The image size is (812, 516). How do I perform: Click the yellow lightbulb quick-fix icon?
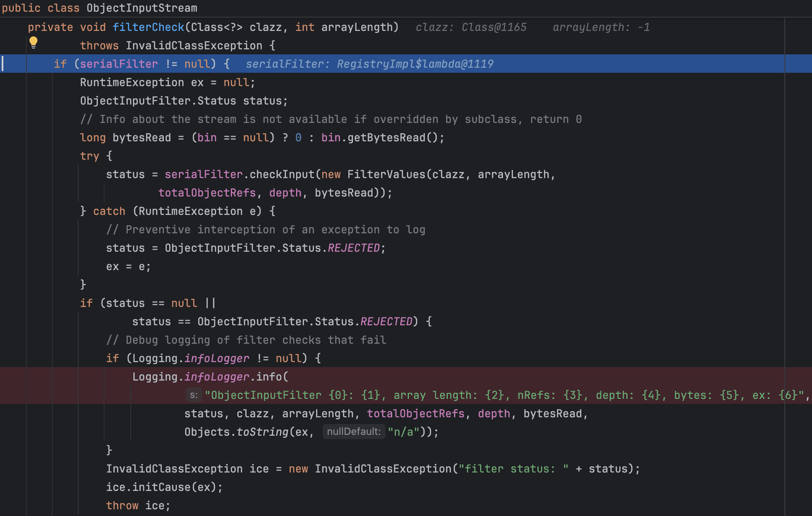(x=33, y=42)
